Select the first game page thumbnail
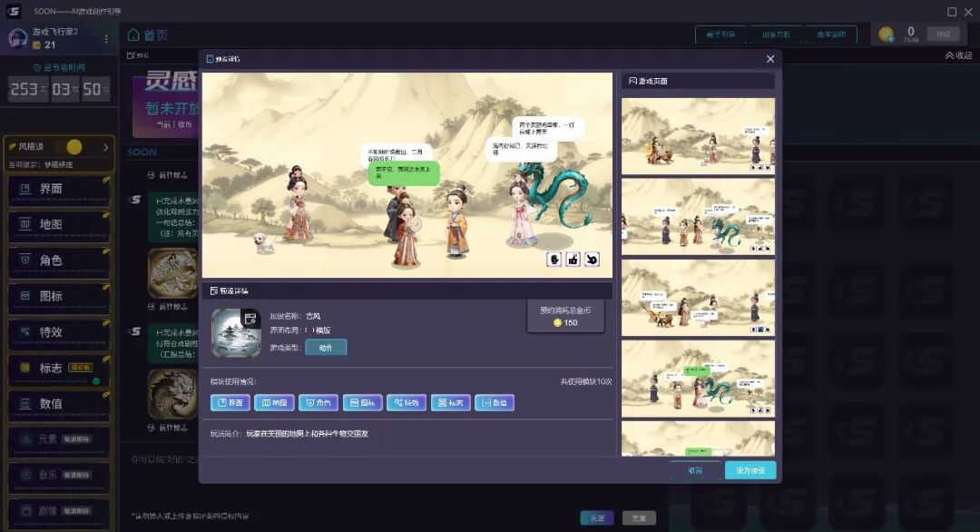 (x=698, y=135)
